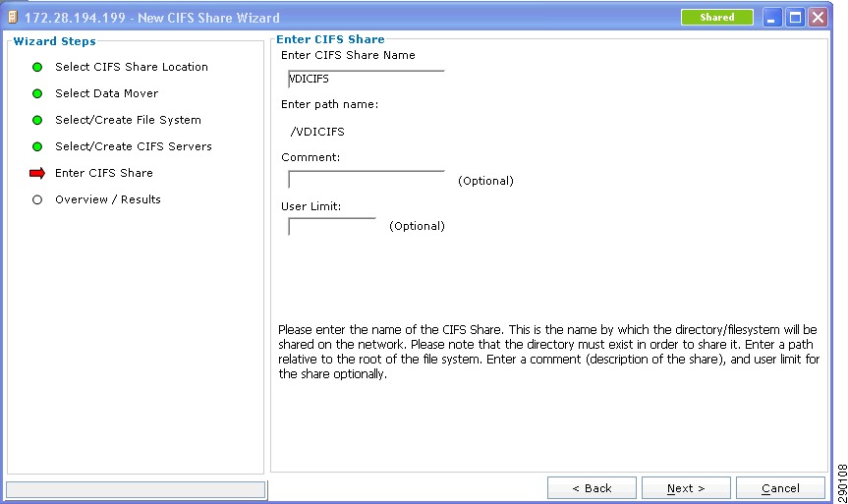Click into the optional User Limit field
The height and width of the screenshot is (504, 848).
[332, 227]
